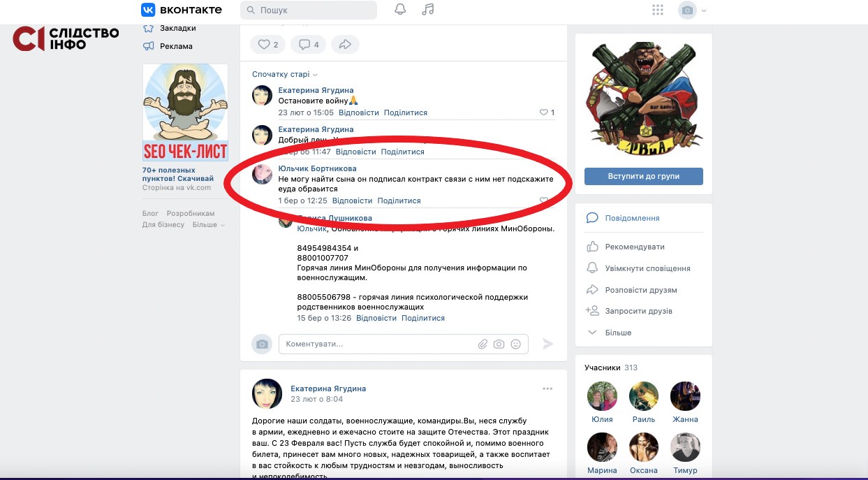Click Екатерина Ягудина avatar in bottom post
Screen dimensions: 868x480
[x=267, y=394]
